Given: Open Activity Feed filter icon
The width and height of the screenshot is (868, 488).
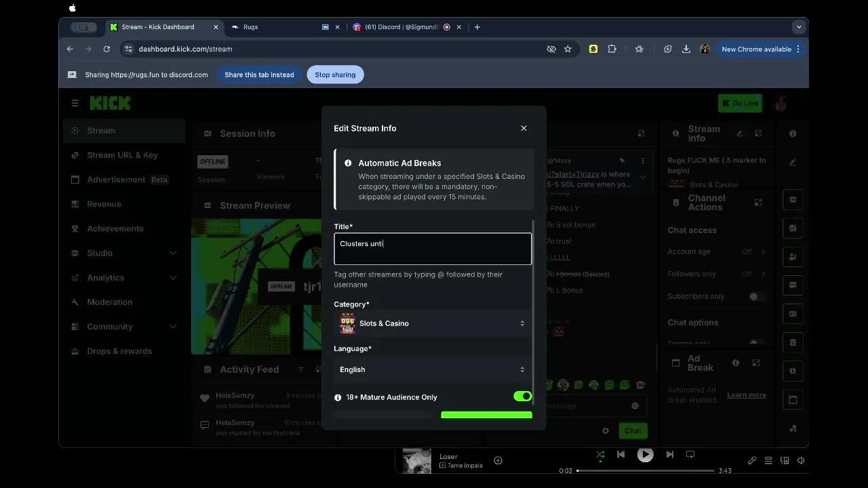Looking at the screenshot, I should (301, 369).
